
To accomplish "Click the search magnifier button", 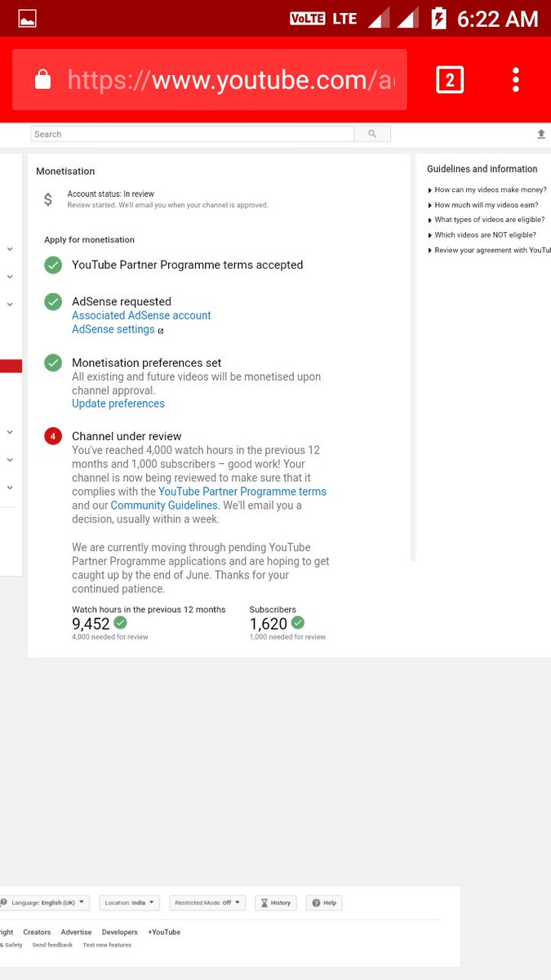I will coord(372,134).
